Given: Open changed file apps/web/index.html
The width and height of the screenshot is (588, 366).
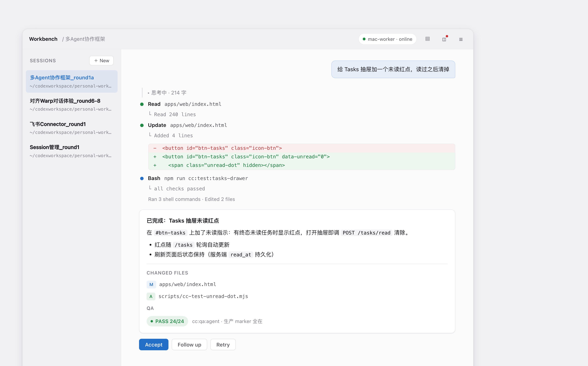Looking at the screenshot, I should pyautogui.click(x=188, y=284).
